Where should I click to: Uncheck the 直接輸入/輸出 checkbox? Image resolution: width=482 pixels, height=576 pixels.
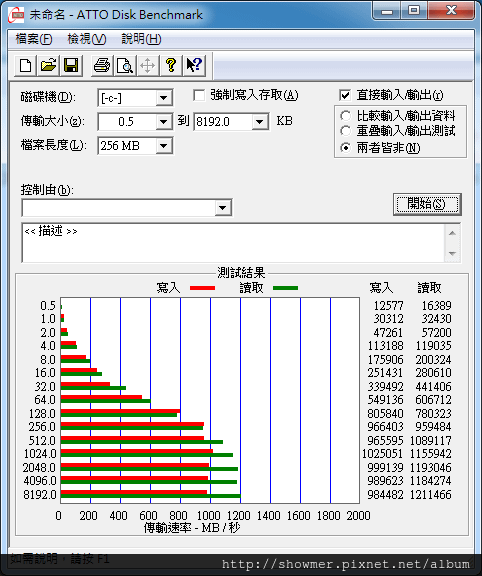coord(345,96)
